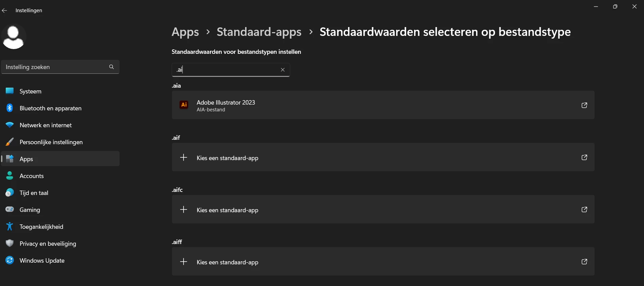The height and width of the screenshot is (286, 644).
Task: Choose a default app for .aif
Action: 383,157
